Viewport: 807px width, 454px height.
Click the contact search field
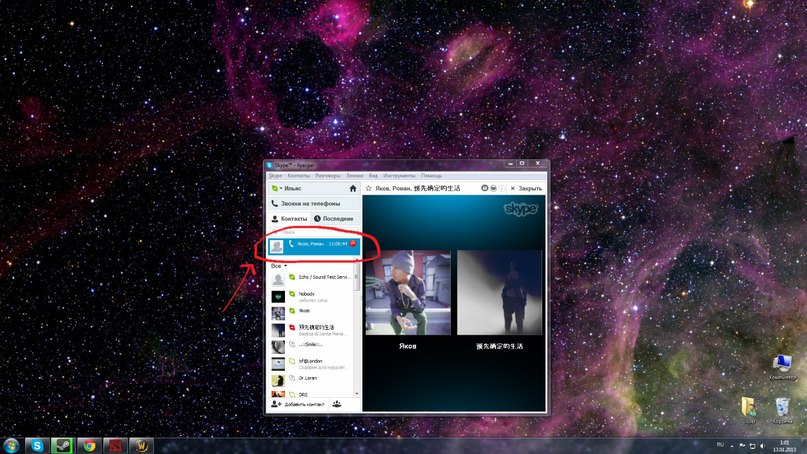click(x=313, y=232)
